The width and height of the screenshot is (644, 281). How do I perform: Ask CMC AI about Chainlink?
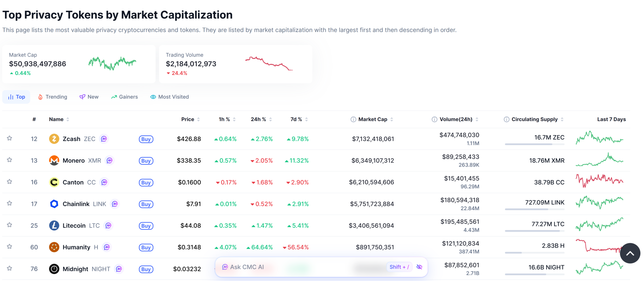tap(115, 204)
